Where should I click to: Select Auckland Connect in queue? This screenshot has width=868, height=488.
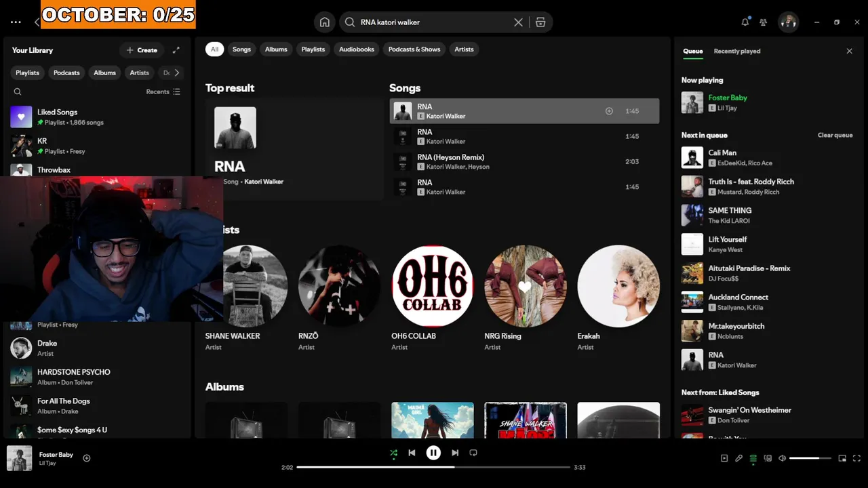(767, 302)
